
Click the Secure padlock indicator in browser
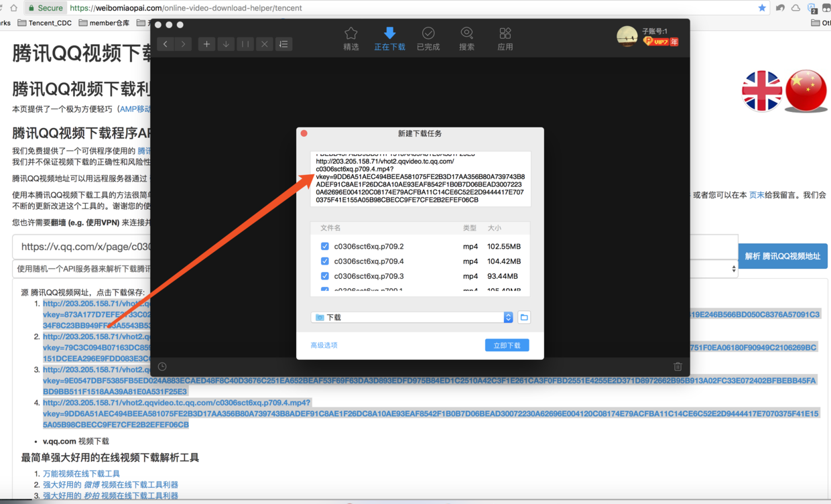point(46,8)
